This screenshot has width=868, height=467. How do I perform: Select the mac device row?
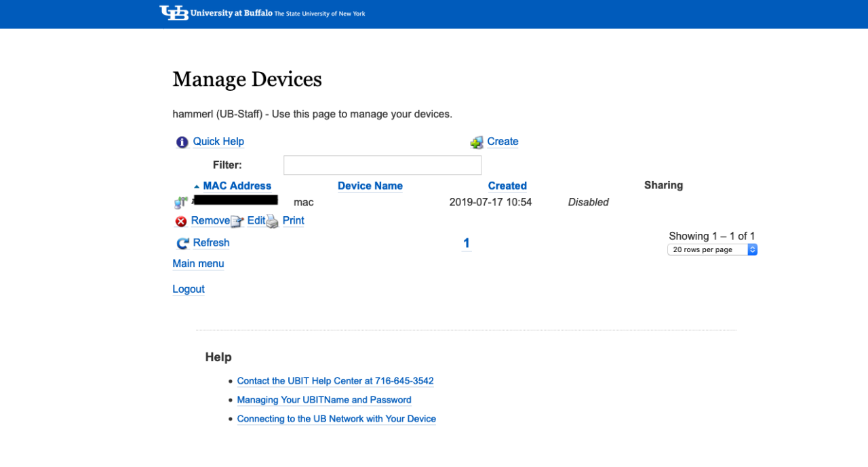pos(304,202)
